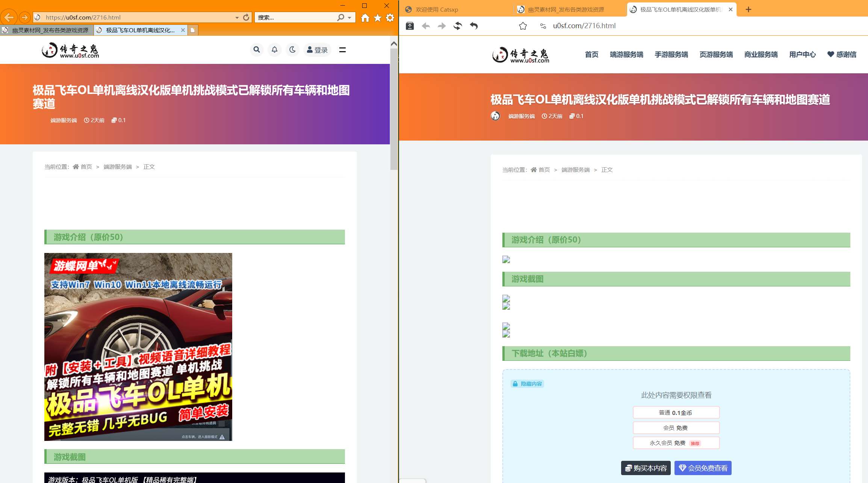Reload the page in the right browser
This screenshot has width=868, height=483.
click(458, 26)
